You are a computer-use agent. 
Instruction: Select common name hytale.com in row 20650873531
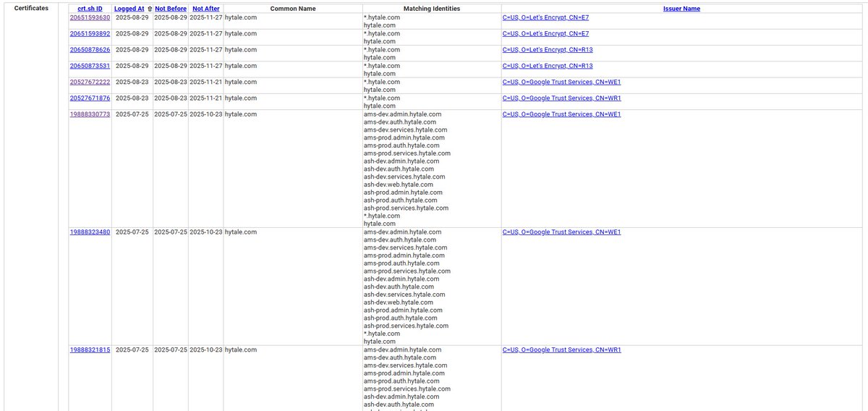point(241,66)
